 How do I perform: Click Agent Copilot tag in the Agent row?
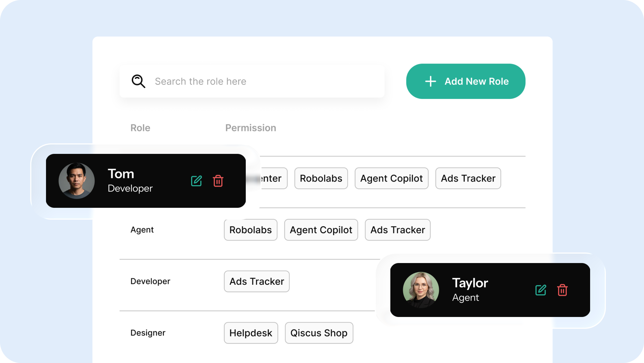pos(321,230)
